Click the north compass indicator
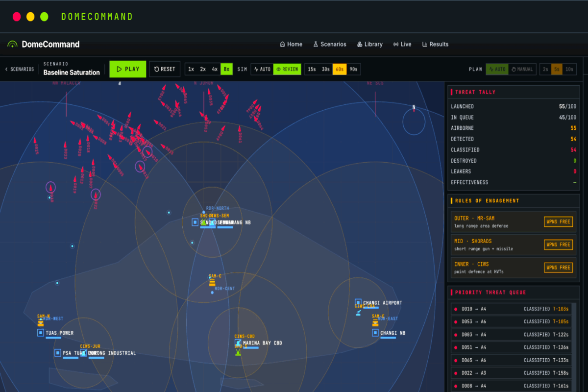The image size is (588, 392). [x=414, y=121]
